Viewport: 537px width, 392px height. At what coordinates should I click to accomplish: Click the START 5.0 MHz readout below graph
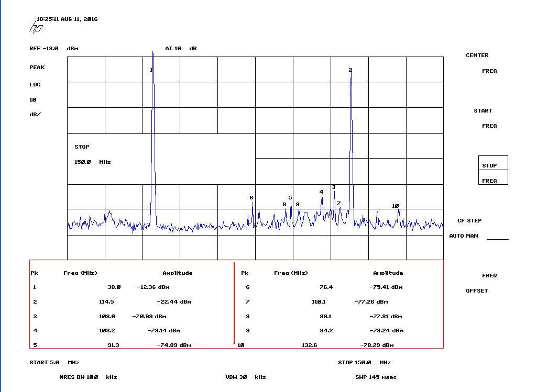54,363
